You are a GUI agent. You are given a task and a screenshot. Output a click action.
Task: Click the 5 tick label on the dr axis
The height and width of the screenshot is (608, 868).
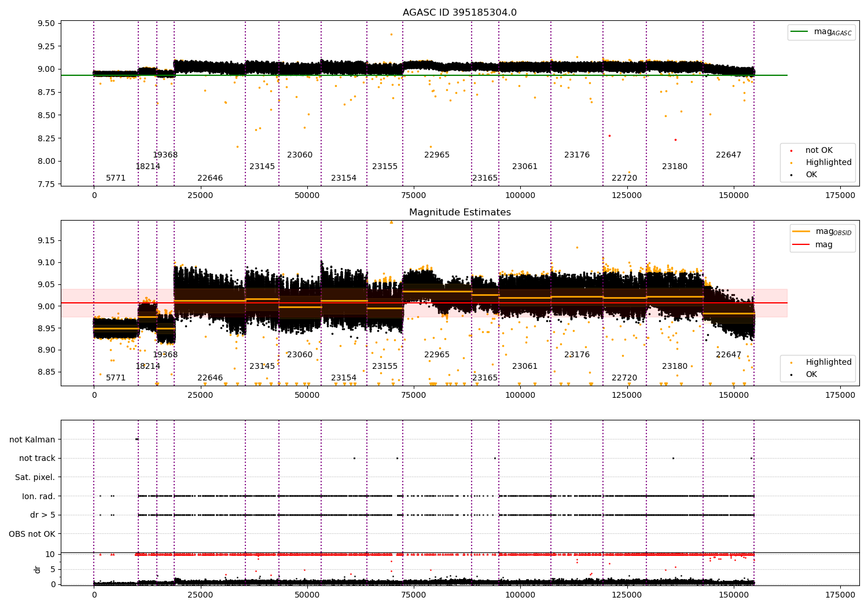pos(53,570)
